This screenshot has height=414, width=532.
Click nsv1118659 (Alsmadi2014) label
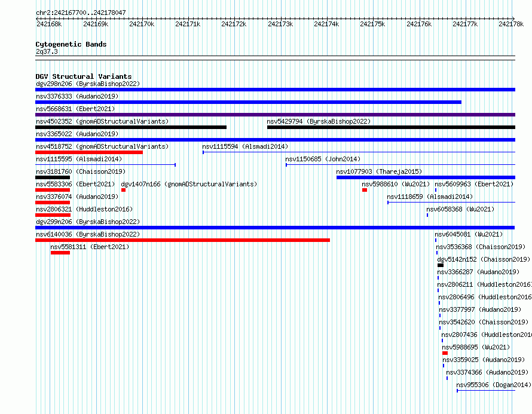(430, 197)
